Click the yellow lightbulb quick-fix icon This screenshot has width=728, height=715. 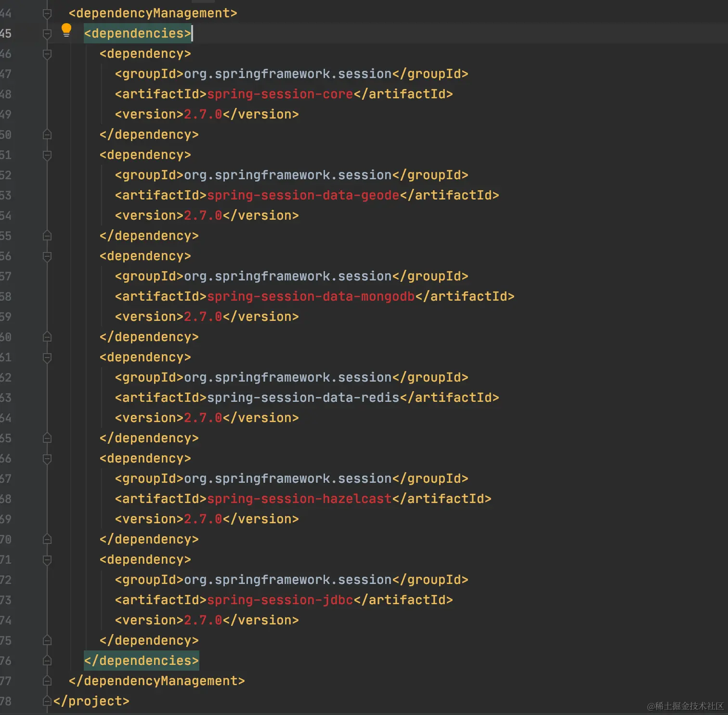[x=66, y=30]
